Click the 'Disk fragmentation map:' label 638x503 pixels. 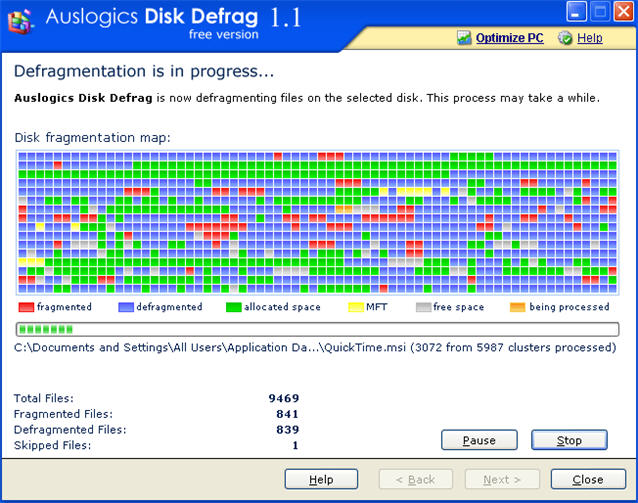click(x=92, y=138)
